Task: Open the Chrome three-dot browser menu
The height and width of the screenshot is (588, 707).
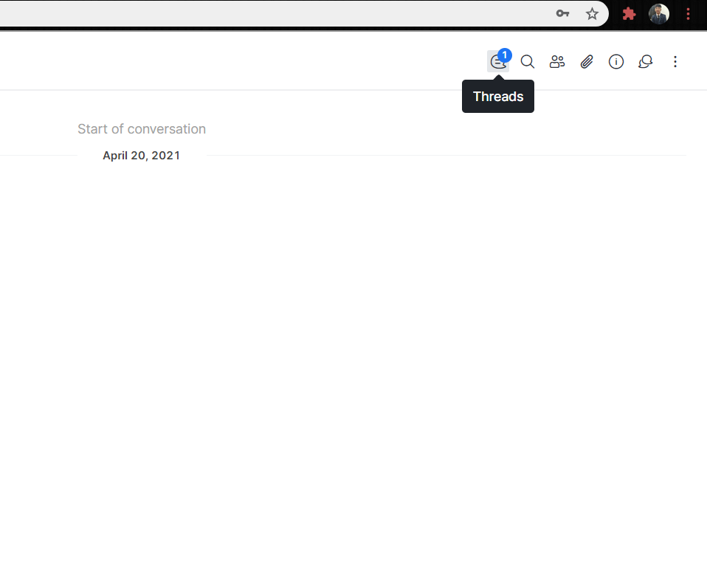Action: coord(688,14)
